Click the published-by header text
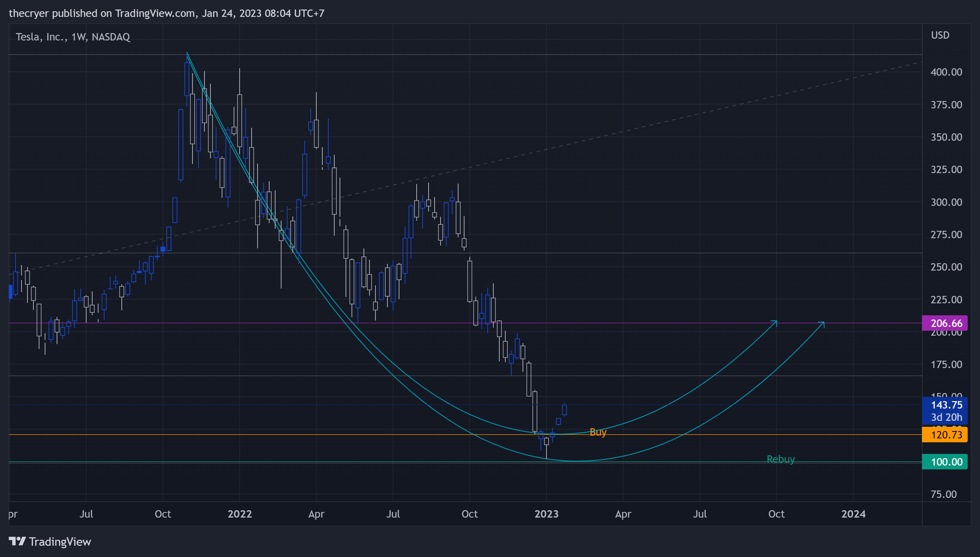This screenshot has height=557, width=980. tap(166, 13)
